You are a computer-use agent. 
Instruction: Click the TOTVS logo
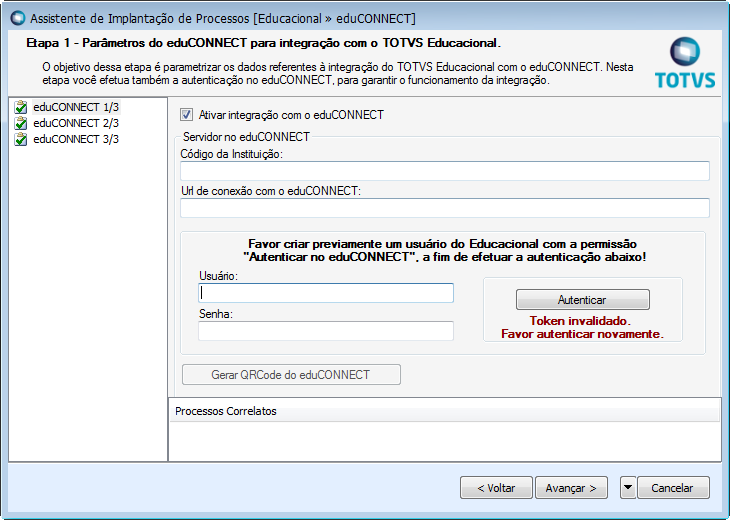[684, 63]
